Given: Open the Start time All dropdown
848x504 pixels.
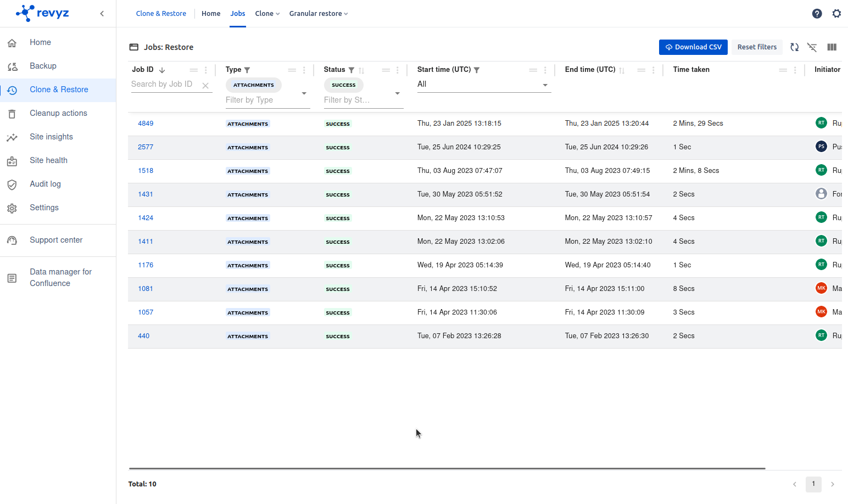Looking at the screenshot, I should click(545, 85).
